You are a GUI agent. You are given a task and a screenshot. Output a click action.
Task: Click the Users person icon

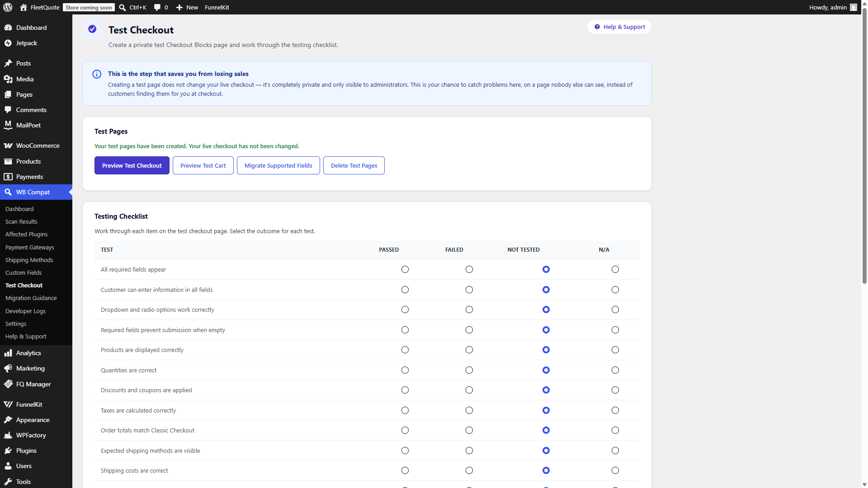coord(8,466)
